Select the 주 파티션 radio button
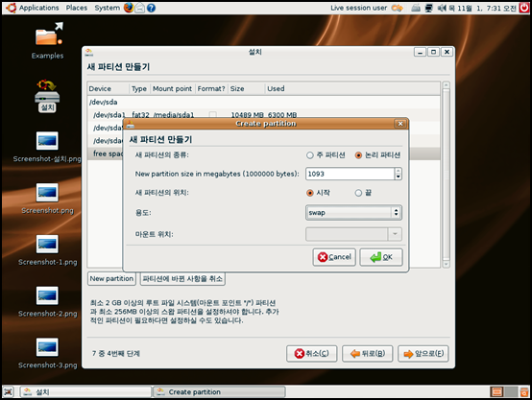The image size is (532, 400). click(310, 155)
